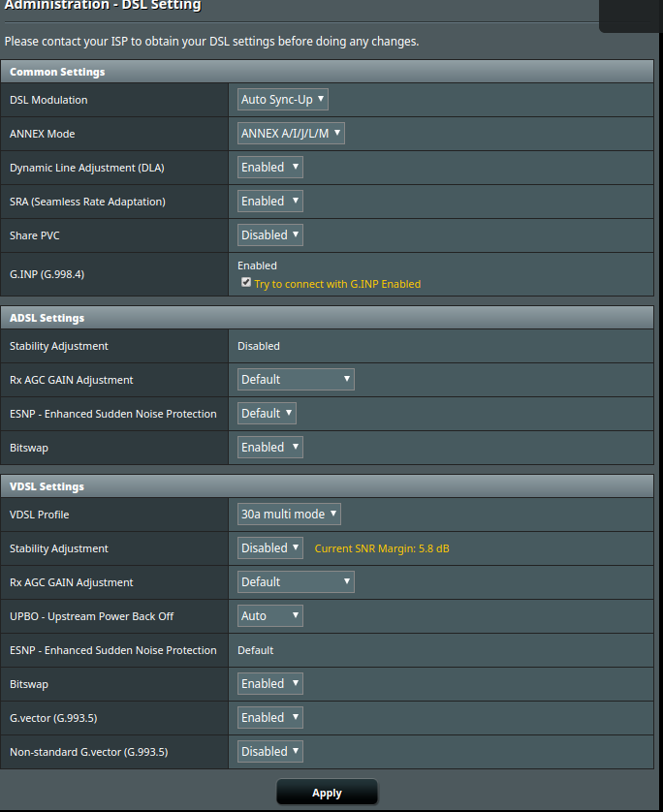Screen dimensions: 663x812
Task: Change the G.vector (G.993.5) dropdown
Action: (x=270, y=718)
